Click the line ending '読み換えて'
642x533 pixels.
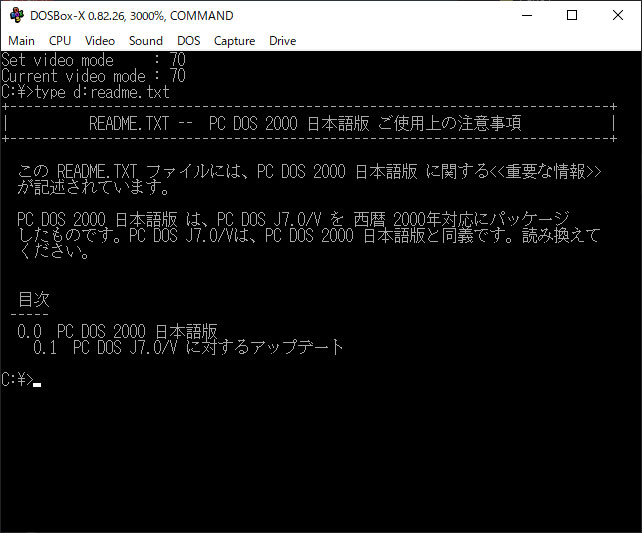309,235
